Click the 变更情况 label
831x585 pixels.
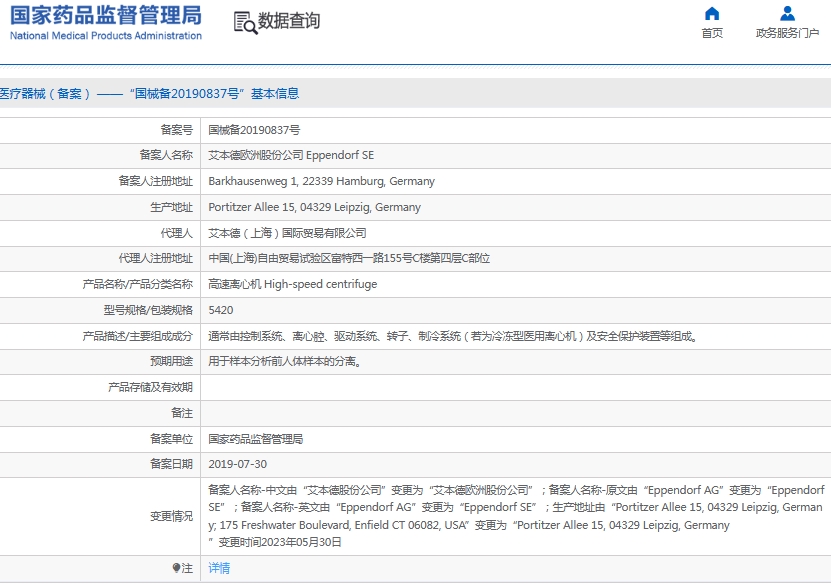(171, 516)
